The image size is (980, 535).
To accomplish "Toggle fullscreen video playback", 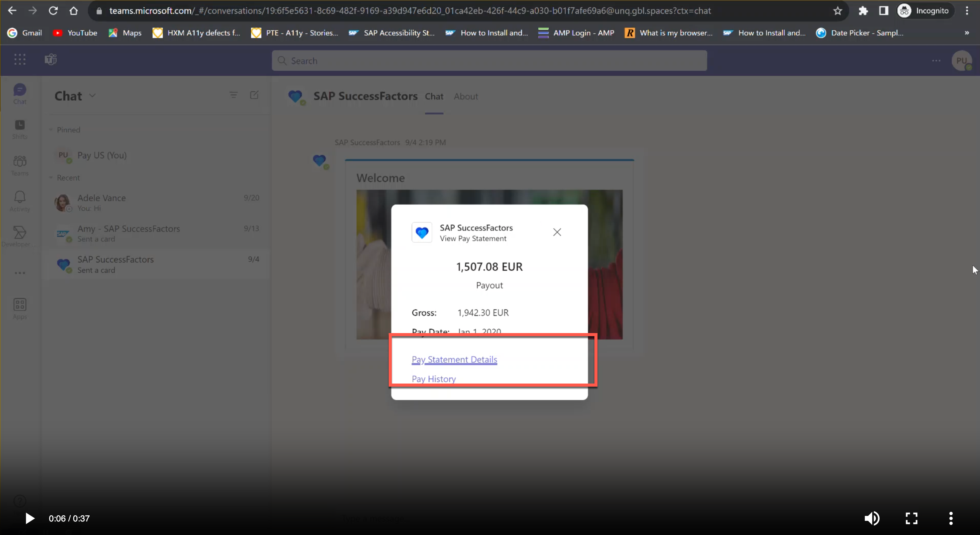I will coord(912,518).
